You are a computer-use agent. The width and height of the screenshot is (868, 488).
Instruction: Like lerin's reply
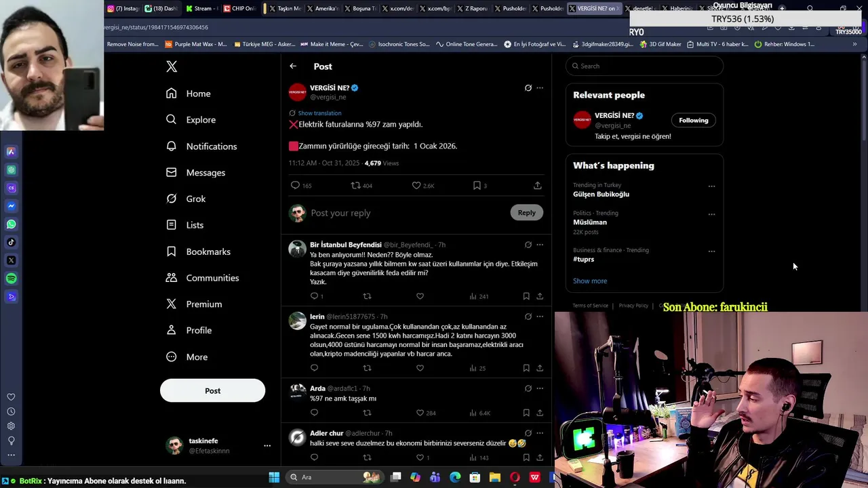click(420, 368)
